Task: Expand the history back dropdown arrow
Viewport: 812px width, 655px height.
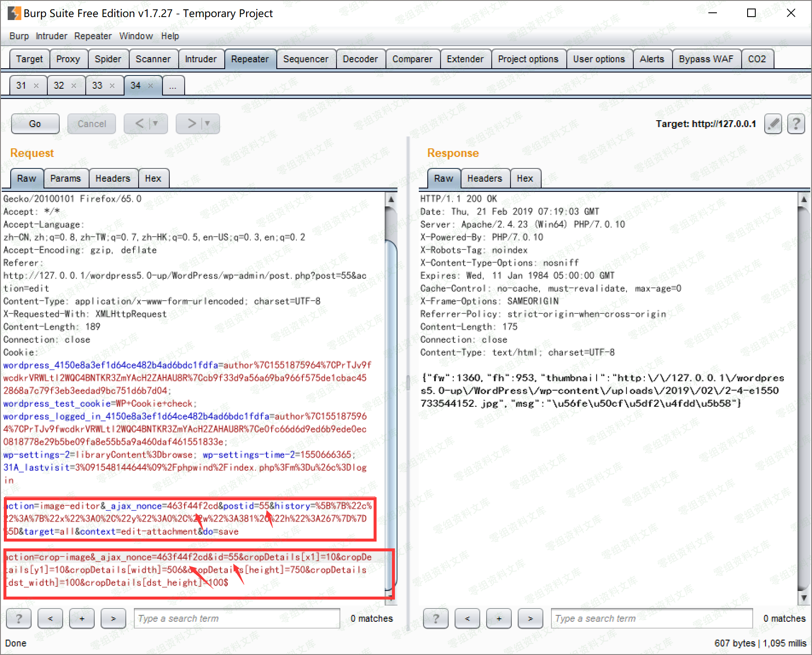Action: (156, 124)
